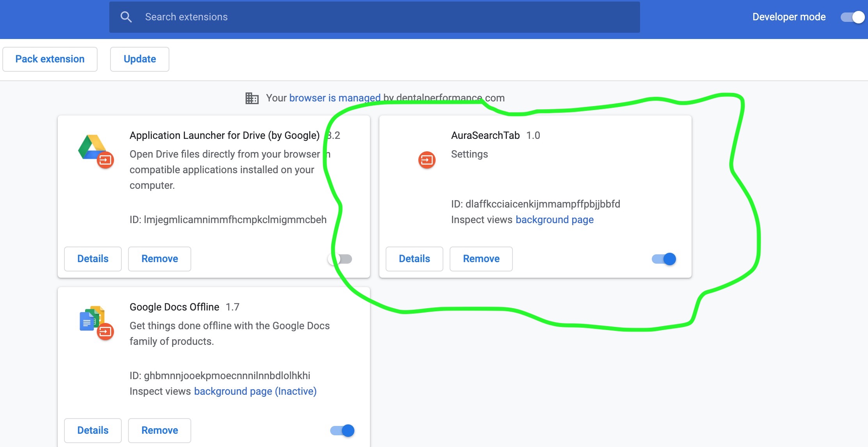
Task: Remove Google Docs Offline extension
Action: tap(160, 431)
